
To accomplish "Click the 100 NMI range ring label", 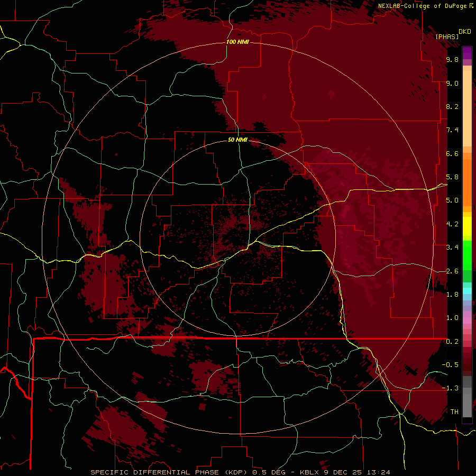I will [x=237, y=42].
